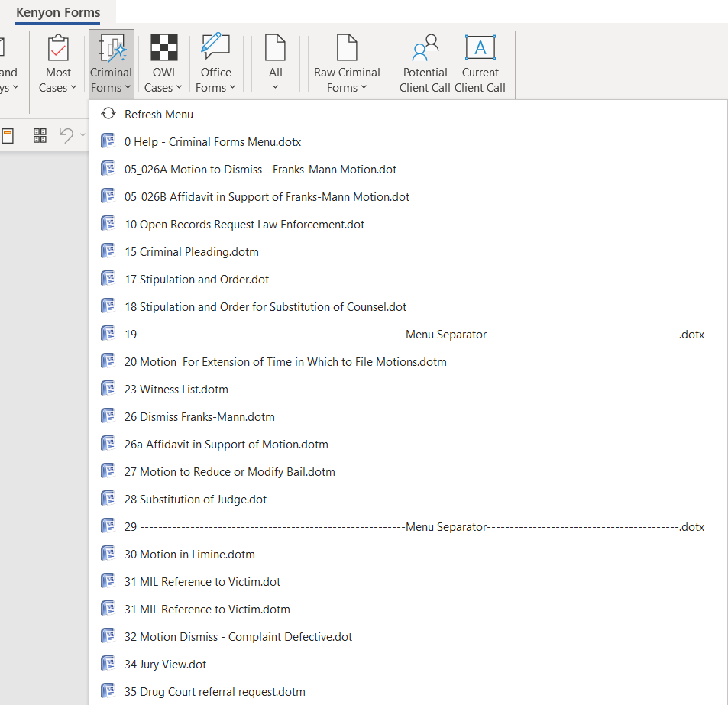The width and height of the screenshot is (728, 705).
Task: Click Word template icon beside 30 Motion in Limine
Action: [108, 553]
